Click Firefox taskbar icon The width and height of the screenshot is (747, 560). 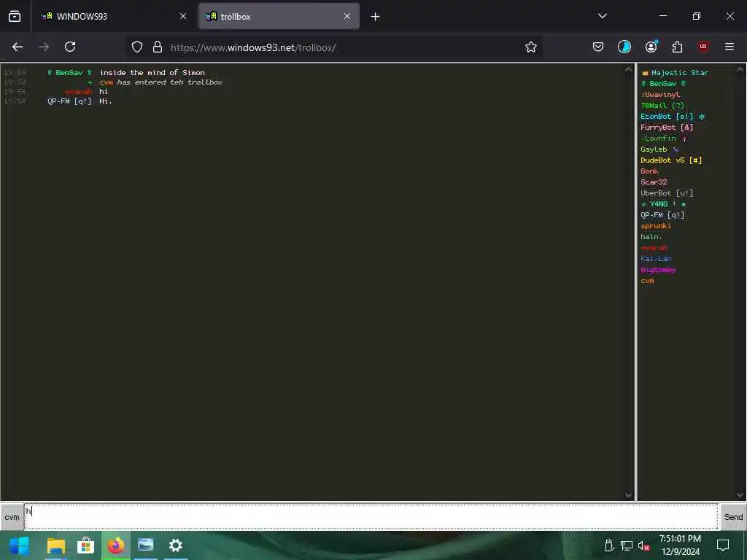tap(116, 545)
